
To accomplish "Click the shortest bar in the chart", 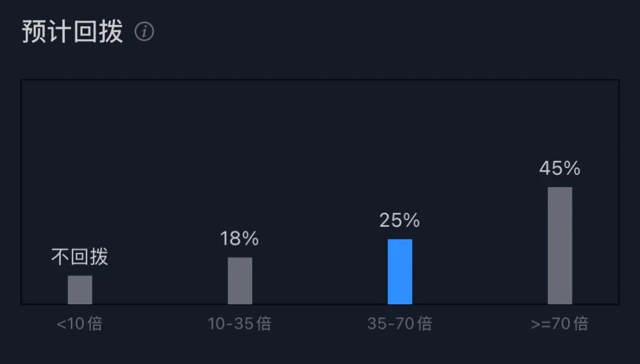I will tap(80, 289).
